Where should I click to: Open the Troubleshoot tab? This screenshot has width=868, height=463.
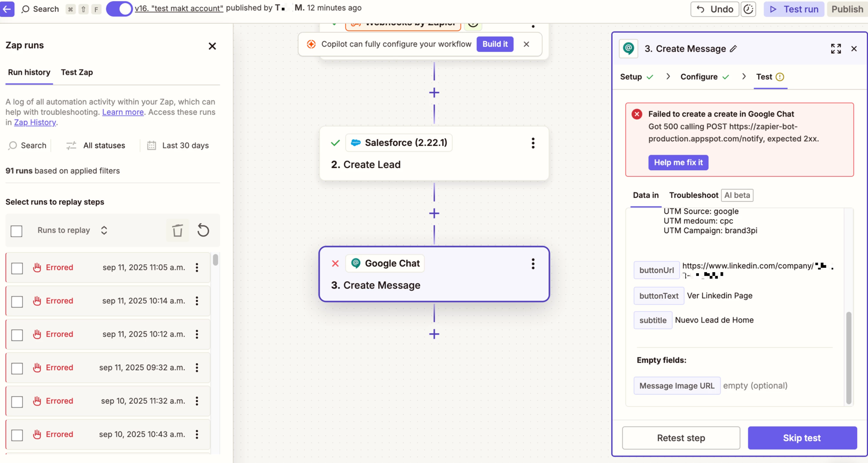(x=693, y=195)
